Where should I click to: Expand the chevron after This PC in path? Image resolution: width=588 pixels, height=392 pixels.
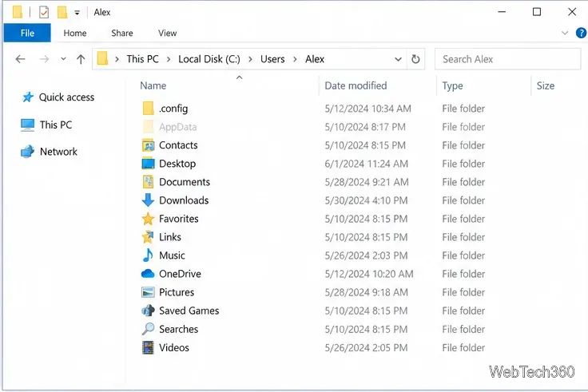tap(169, 59)
